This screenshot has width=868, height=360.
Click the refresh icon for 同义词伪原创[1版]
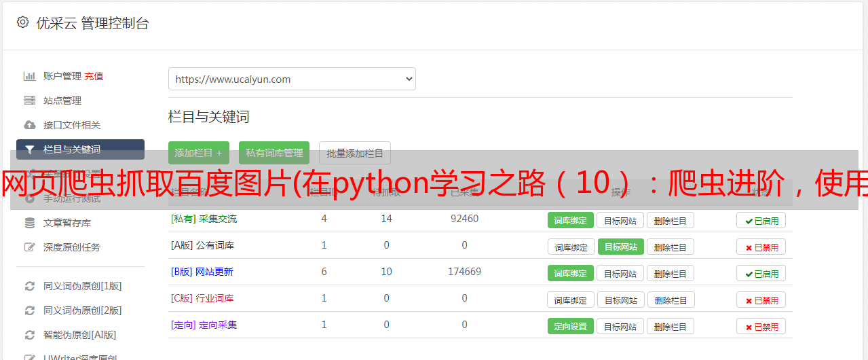coord(29,286)
